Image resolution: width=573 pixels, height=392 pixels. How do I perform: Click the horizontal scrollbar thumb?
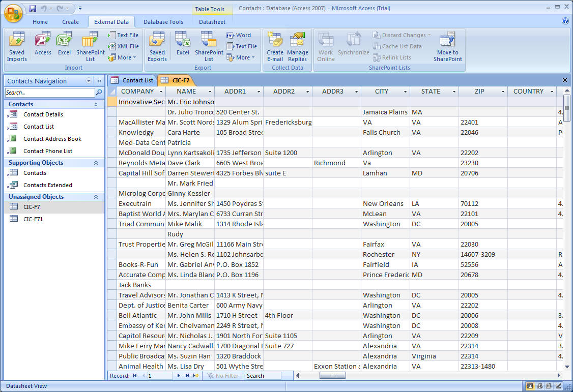point(332,376)
